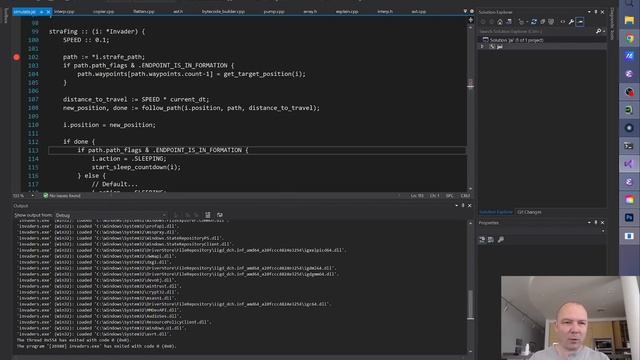This screenshot has width=640, height=360.
Task: Open Output panel window options dropdown arrow
Action: tap(456, 206)
